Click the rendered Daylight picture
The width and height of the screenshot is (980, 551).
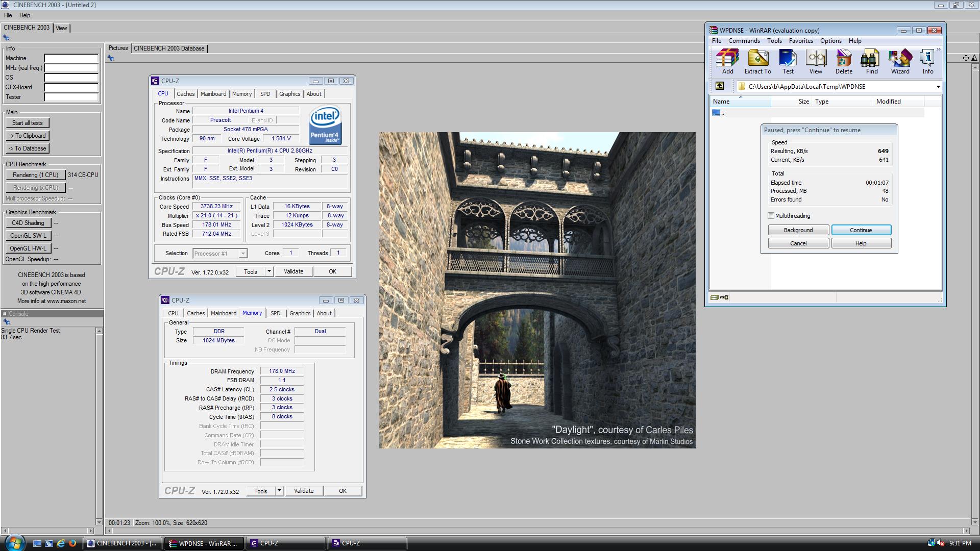[537, 290]
